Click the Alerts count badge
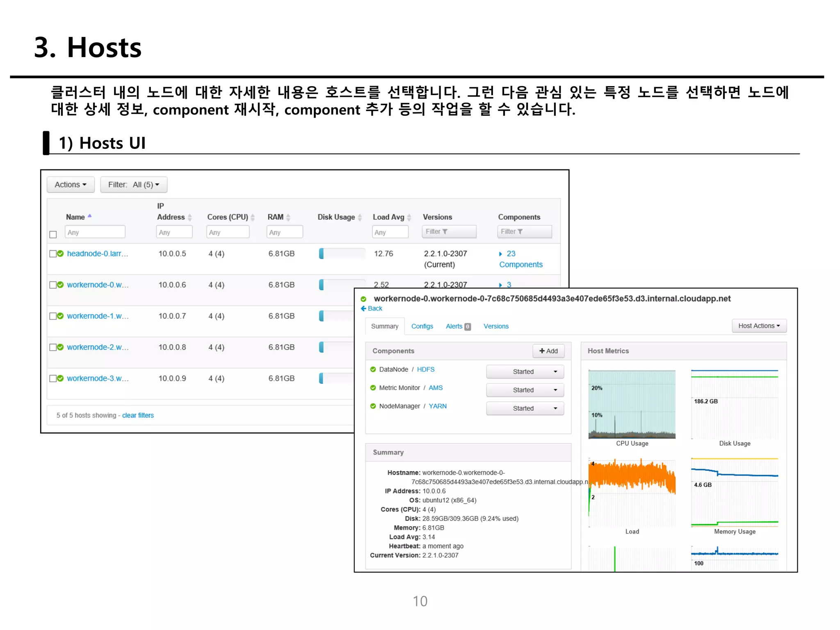 pos(467,327)
